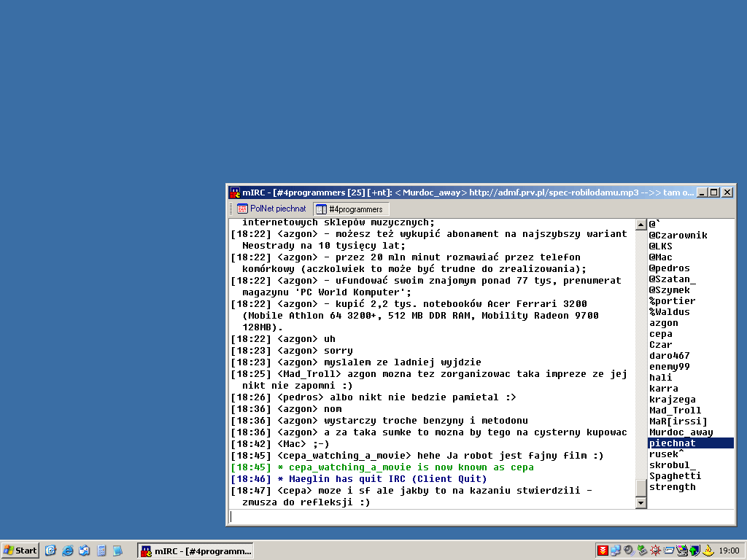Screen dimensions: 747x560
Task: Click the network connection tray icon
Action: (x=616, y=551)
